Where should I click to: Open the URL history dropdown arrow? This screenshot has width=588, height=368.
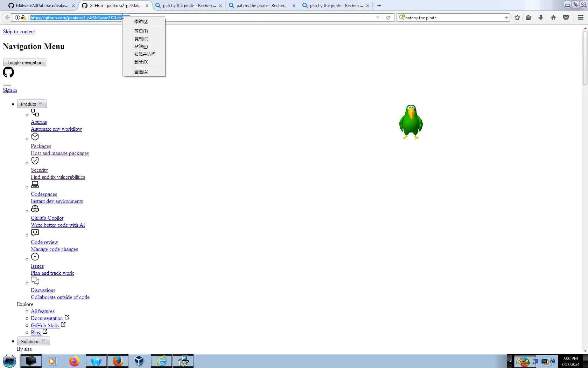coord(378,18)
